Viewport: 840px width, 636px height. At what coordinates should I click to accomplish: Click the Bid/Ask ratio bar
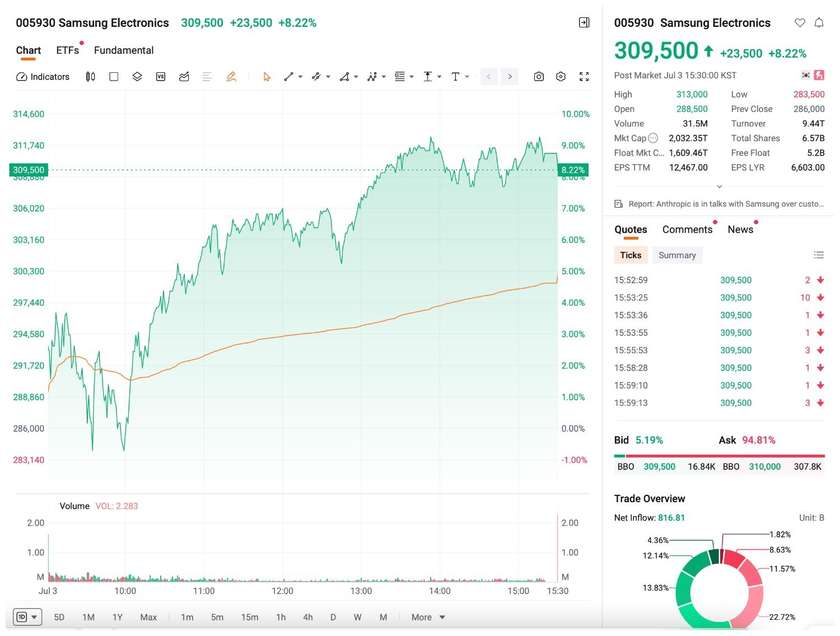[720, 456]
